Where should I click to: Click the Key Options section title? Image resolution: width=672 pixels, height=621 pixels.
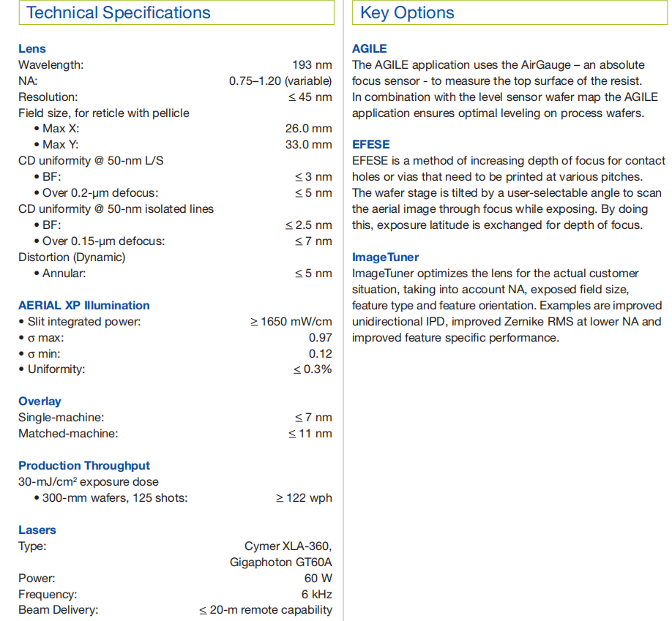click(407, 13)
